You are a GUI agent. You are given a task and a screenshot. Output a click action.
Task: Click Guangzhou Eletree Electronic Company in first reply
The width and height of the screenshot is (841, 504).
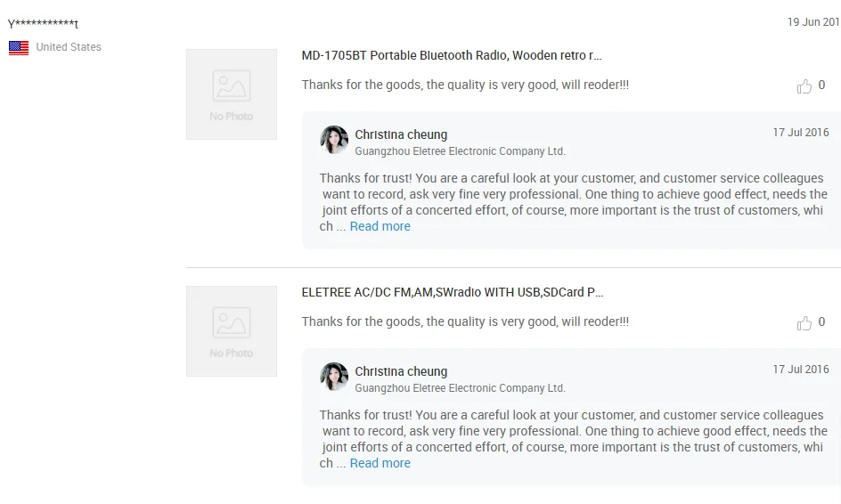pyautogui.click(x=461, y=151)
